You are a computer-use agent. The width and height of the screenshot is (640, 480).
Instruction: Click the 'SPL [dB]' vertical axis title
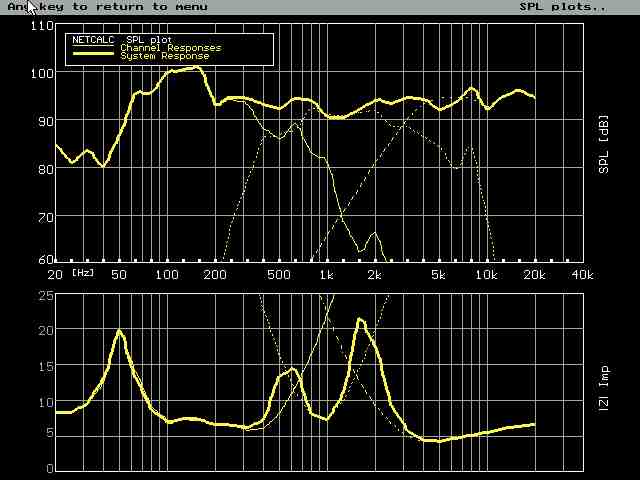click(x=603, y=144)
